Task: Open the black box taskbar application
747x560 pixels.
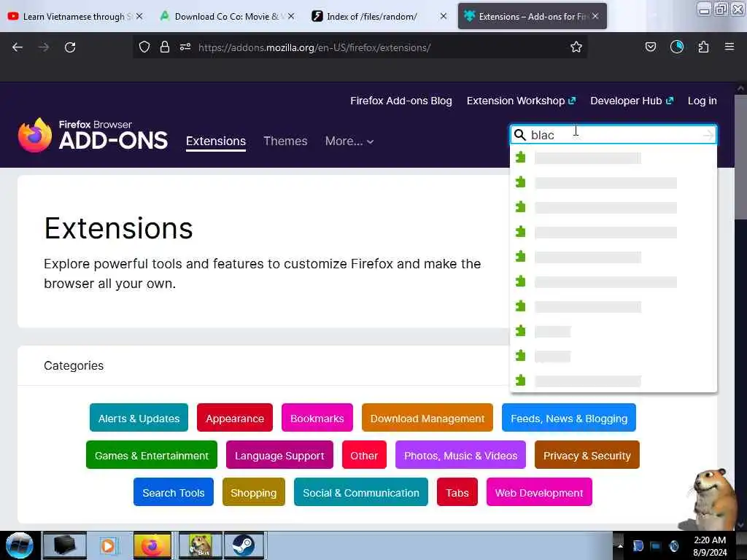Action: coord(65,545)
